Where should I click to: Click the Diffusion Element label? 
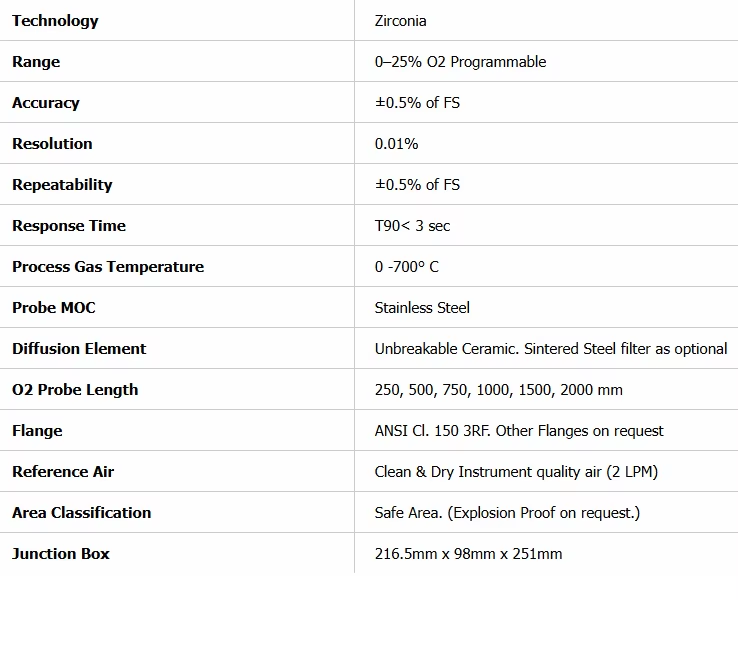79,349
